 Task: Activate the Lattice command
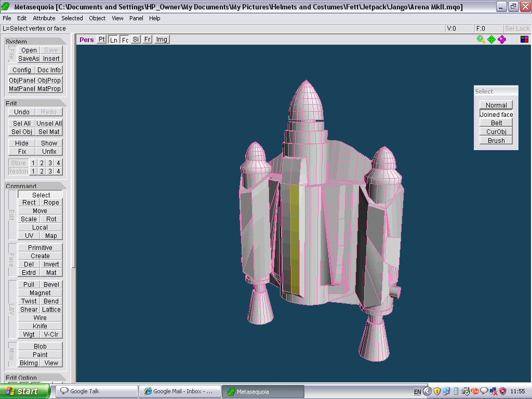(x=51, y=310)
